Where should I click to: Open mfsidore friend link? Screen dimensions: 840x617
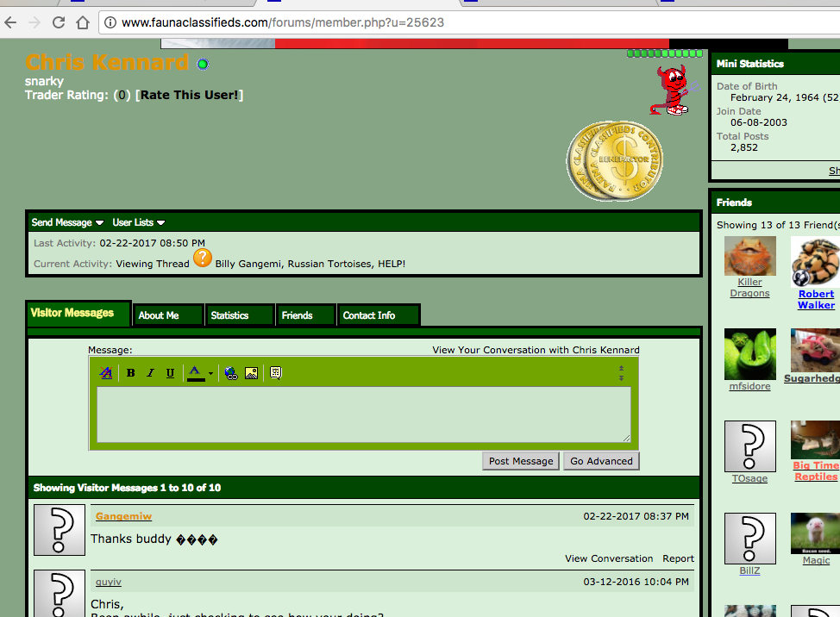tap(749, 386)
